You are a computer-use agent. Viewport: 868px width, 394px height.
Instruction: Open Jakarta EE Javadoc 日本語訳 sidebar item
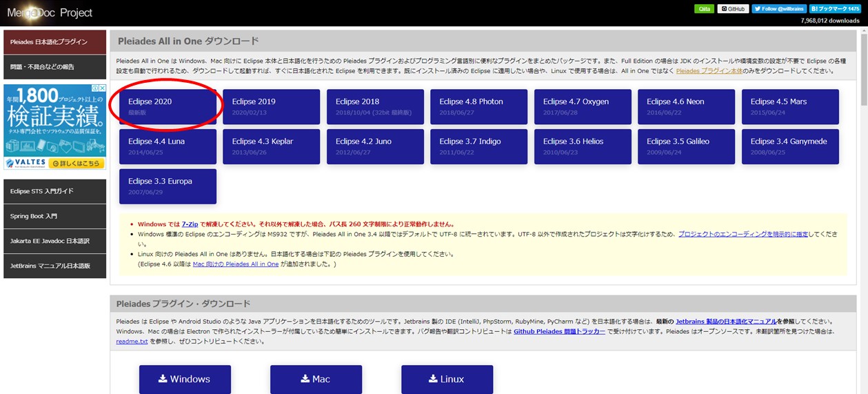click(55, 241)
